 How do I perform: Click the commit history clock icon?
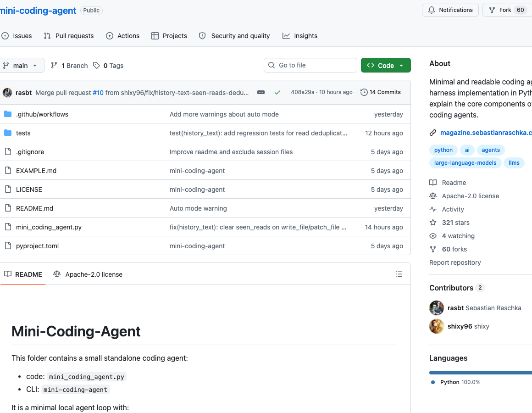coord(365,92)
